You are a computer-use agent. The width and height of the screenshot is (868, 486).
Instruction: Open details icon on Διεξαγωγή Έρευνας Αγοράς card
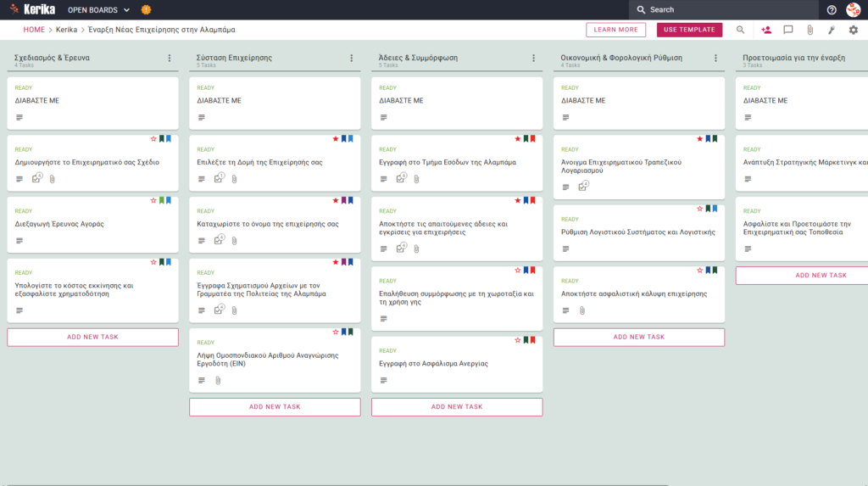pos(19,241)
